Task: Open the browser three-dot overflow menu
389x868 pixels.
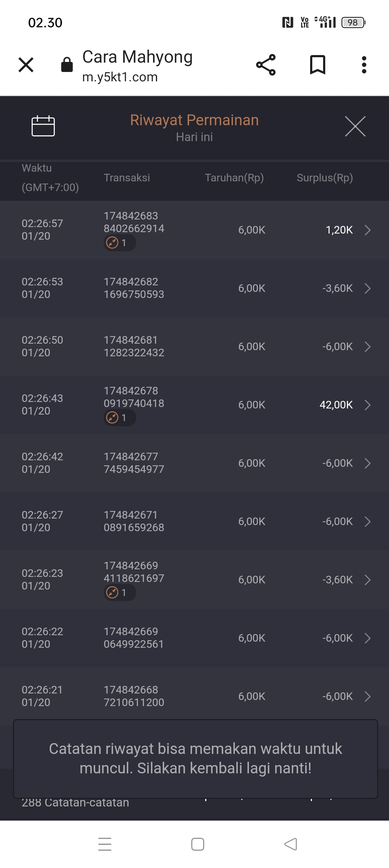Action: click(364, 65)
